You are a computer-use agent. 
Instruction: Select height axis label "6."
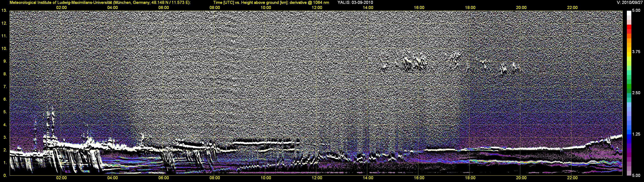pos(5,99)
